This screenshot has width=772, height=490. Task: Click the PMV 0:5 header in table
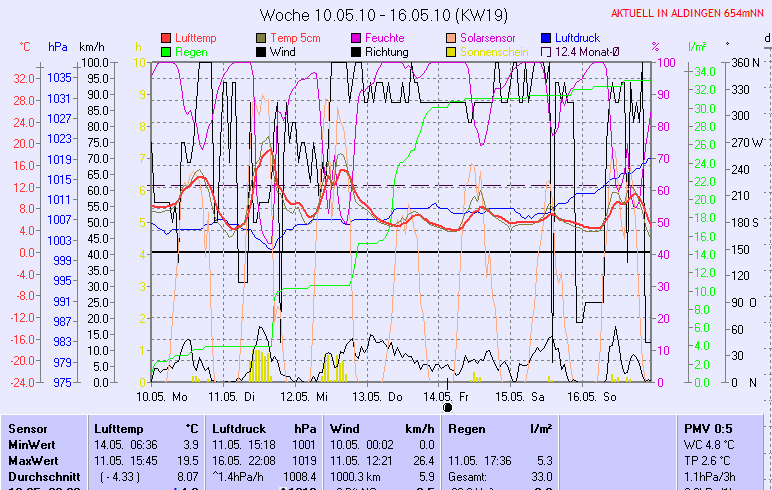pyautogui.click(x=707, y=428)
